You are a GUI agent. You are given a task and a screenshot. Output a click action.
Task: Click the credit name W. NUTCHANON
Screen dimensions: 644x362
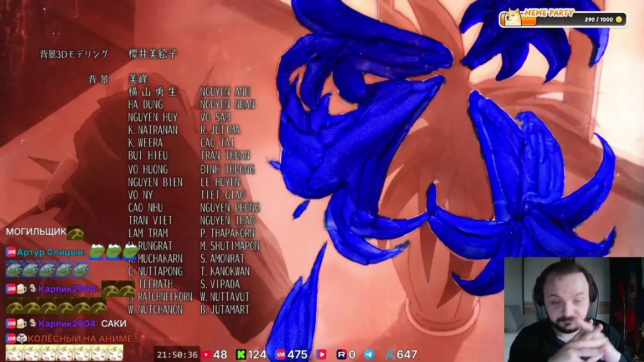(155, 310)
